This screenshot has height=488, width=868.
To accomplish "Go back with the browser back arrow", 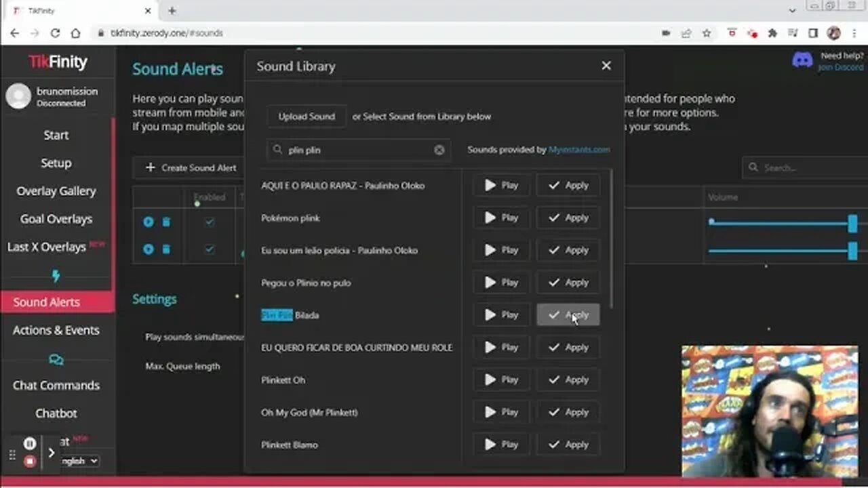I will pyautogui.click(x=15, y=33).
